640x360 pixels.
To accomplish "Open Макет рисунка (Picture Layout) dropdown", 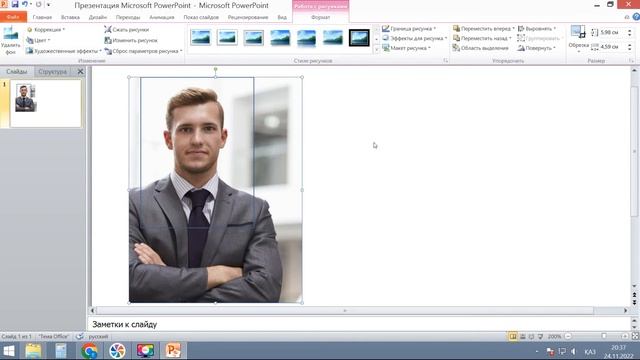I will point(407,48).
